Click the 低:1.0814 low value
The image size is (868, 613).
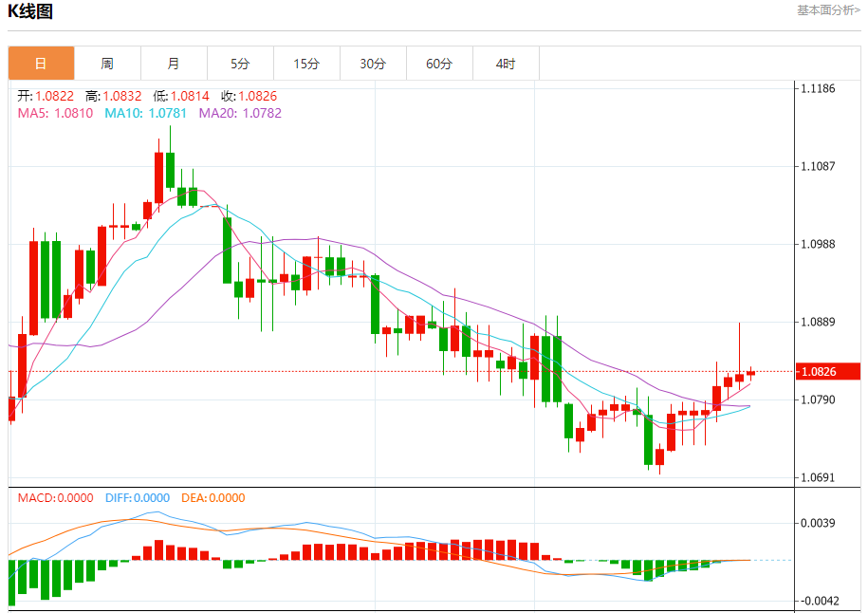click(x=181, y=96)
